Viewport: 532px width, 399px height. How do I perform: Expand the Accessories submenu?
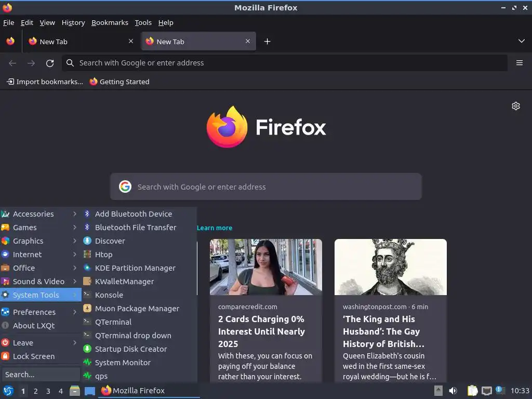click(x=41, y=214)
